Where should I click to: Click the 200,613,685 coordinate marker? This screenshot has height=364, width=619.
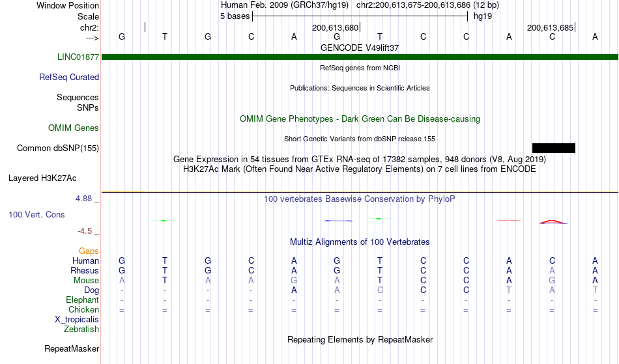551,27
